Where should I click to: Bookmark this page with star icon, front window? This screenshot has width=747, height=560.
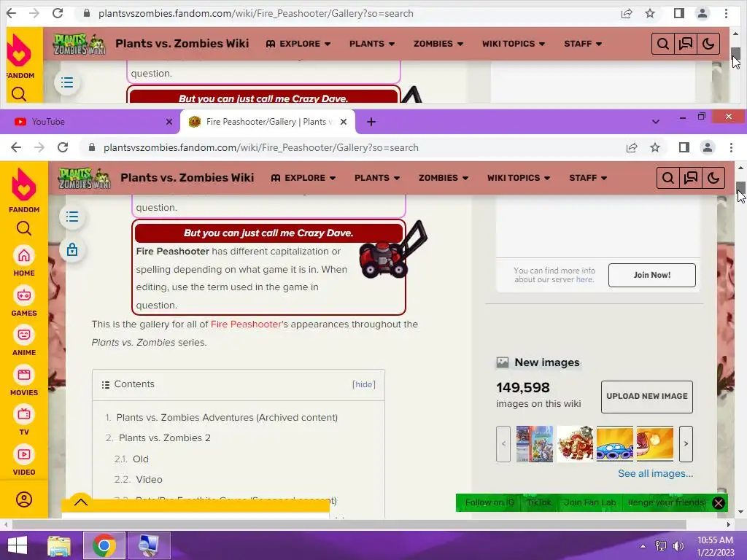pos(655,147)
